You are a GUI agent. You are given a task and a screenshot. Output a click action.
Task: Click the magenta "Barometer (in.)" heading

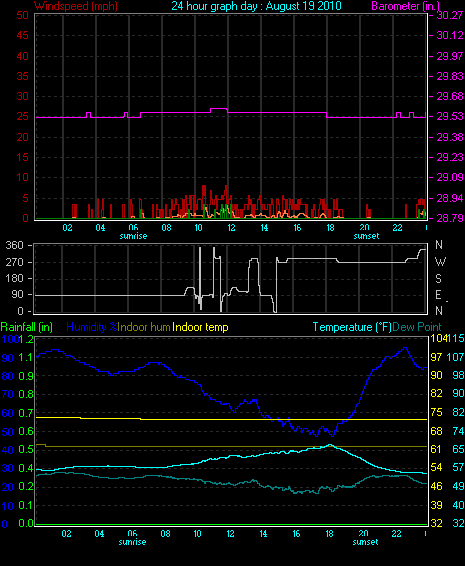[406, 6]
